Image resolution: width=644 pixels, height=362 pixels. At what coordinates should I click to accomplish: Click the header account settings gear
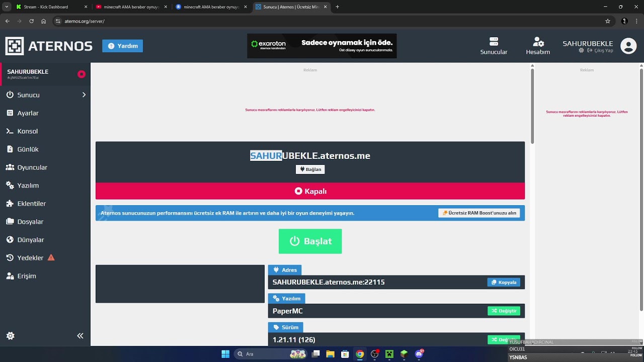[x=581, y=50]
